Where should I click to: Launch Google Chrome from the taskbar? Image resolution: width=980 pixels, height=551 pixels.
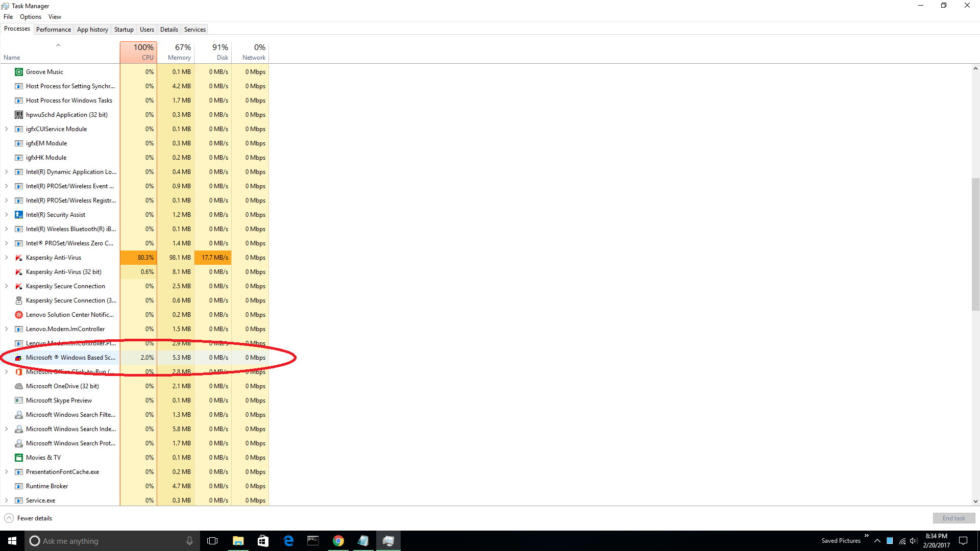click(338, 541)
